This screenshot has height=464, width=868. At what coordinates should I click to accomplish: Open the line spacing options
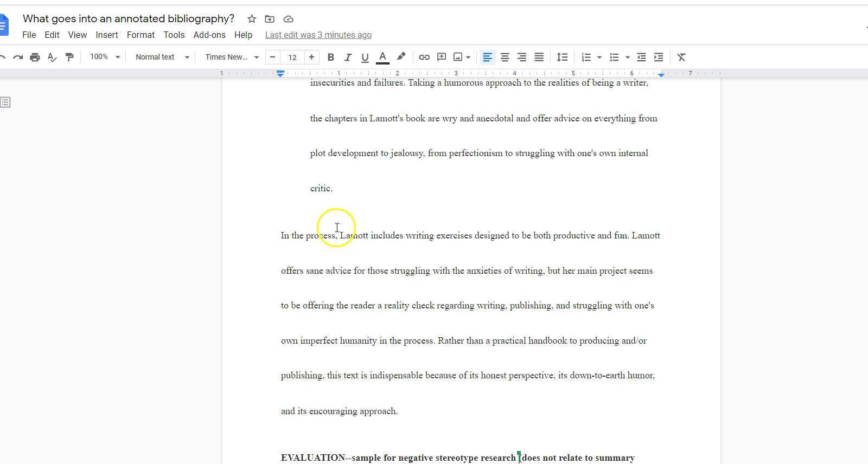click(562, 57)
